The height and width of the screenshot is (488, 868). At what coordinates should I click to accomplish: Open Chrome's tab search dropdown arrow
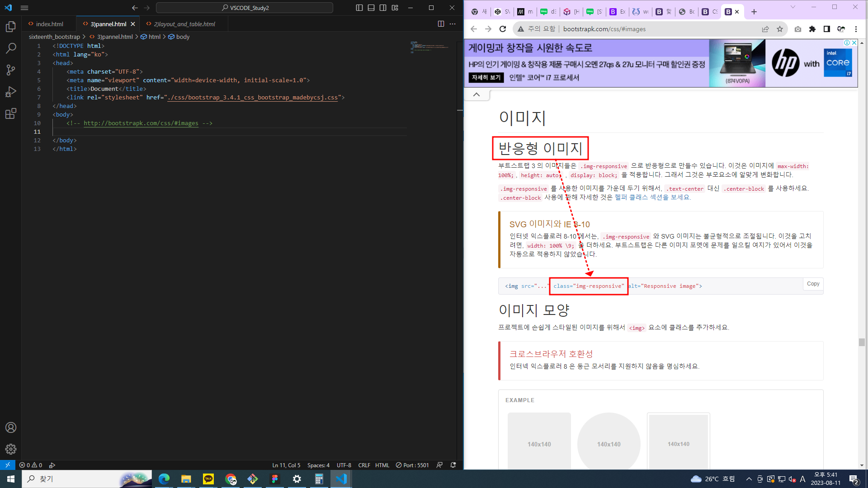(793, 7)
